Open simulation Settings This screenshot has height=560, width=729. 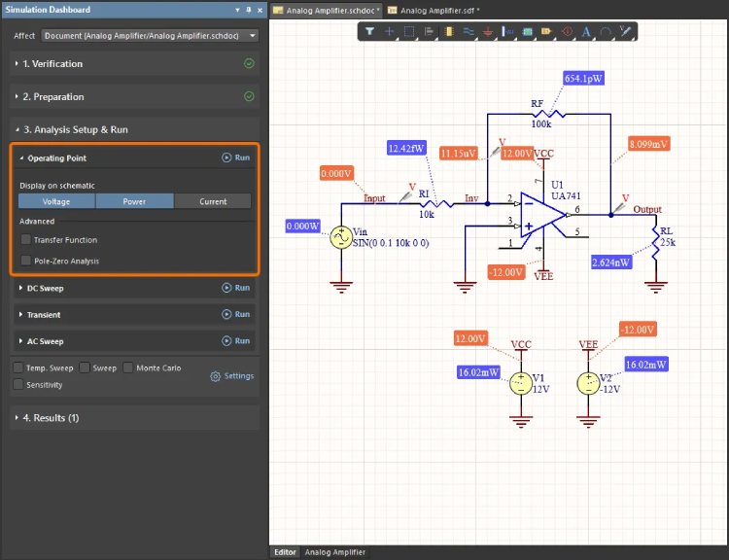(232, 376)
